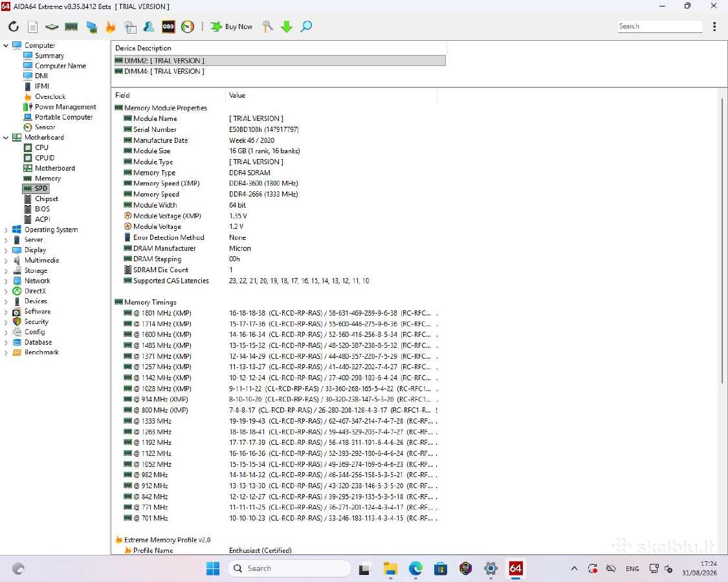The height and width of the screenshot is (582, 728).
Task: Show hidden system tray icons
Action: (x=575, y=568)
